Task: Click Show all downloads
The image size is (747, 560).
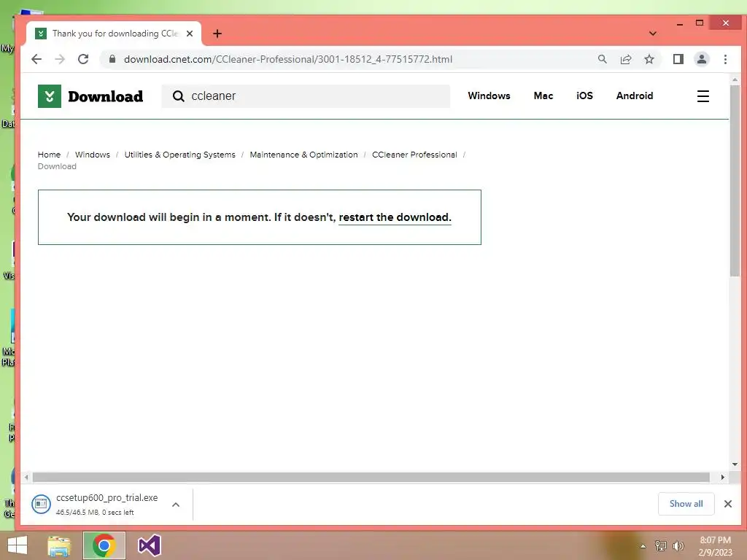Action: coord(686,504)
